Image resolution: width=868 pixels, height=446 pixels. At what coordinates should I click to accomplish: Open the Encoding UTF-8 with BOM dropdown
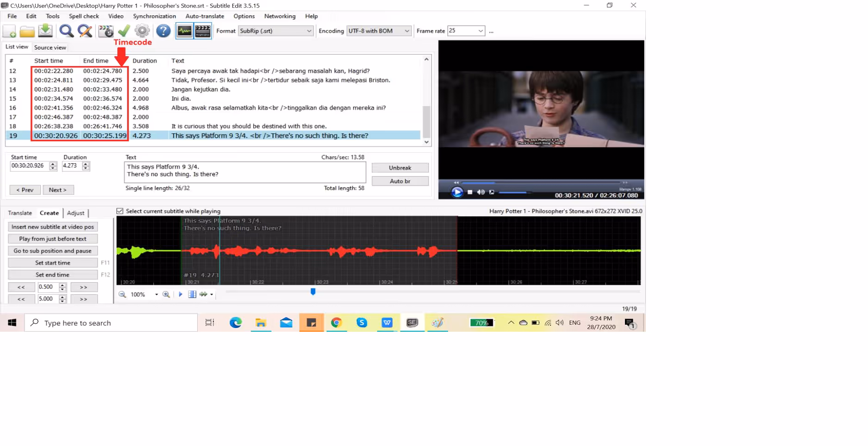[406, 31]
